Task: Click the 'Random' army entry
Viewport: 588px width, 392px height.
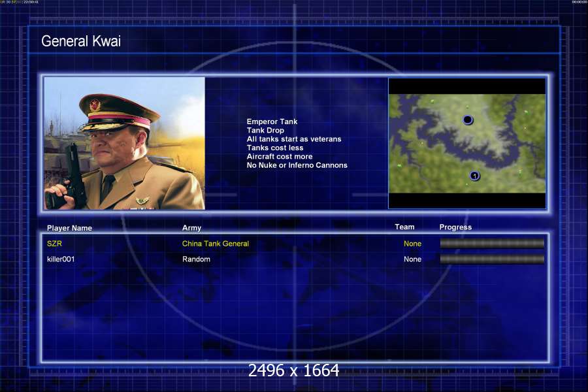Action: pyautogui.click(x=196, y=259)
